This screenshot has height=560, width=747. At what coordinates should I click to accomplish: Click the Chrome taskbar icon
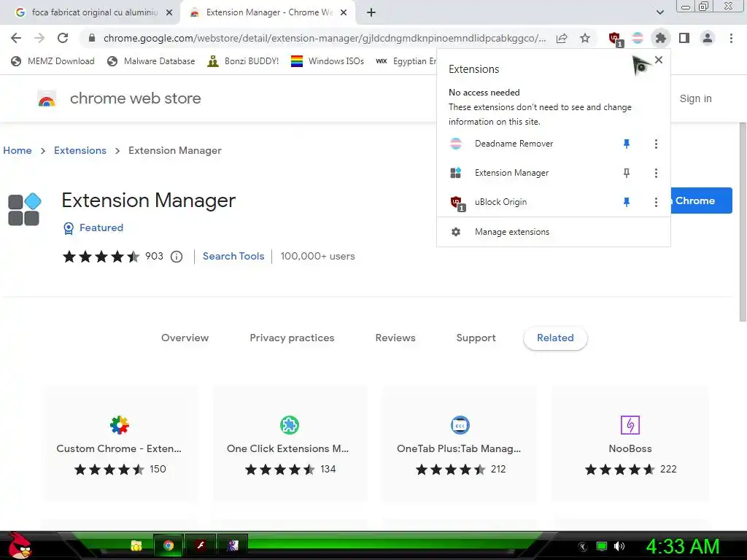[169, 545]
